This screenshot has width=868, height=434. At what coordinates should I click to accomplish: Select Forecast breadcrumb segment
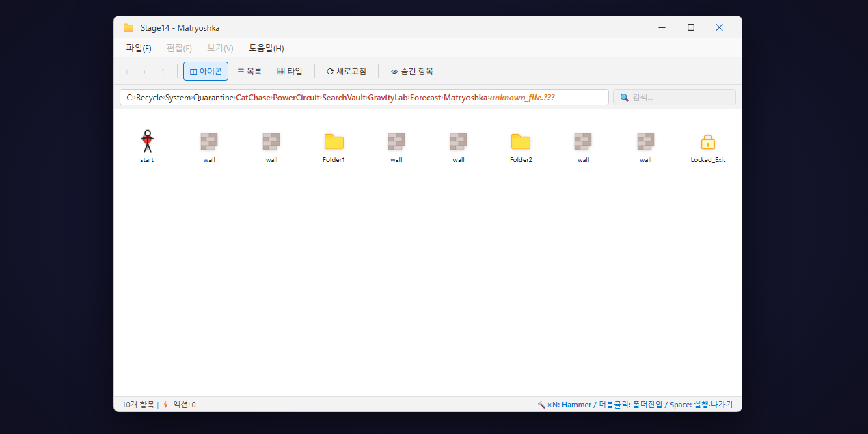coord(426,98)
